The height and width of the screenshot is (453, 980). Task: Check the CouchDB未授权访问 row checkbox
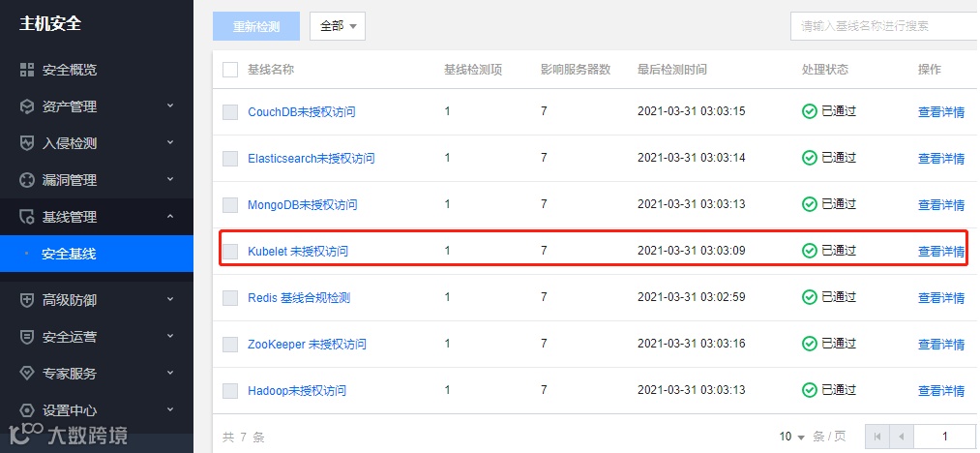pyautogui.click(x=230, y=112)
